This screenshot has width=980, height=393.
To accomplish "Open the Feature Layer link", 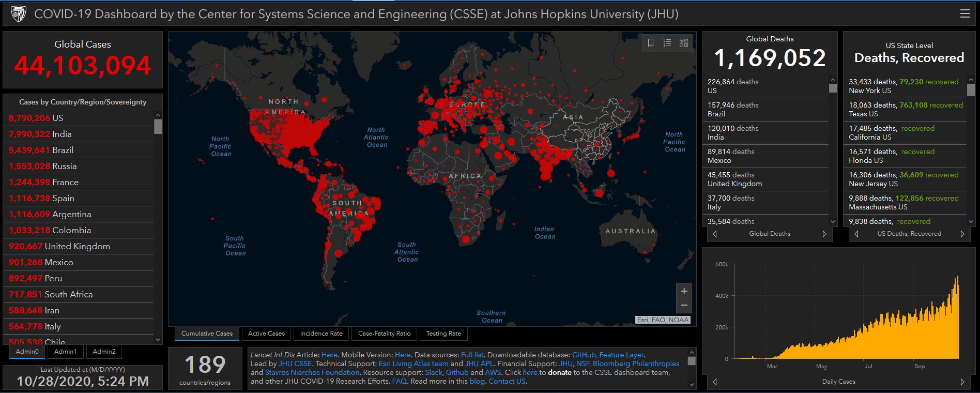I will point(621,355).
